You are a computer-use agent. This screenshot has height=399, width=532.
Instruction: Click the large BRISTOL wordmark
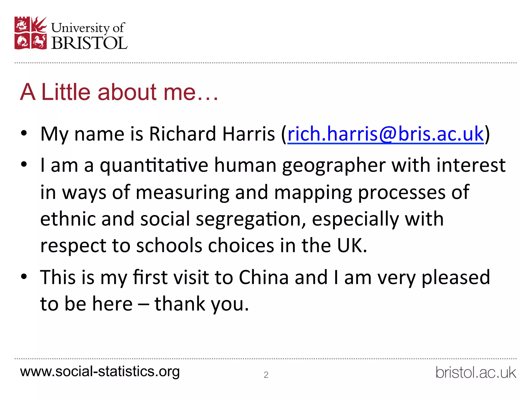coord(89,43)
